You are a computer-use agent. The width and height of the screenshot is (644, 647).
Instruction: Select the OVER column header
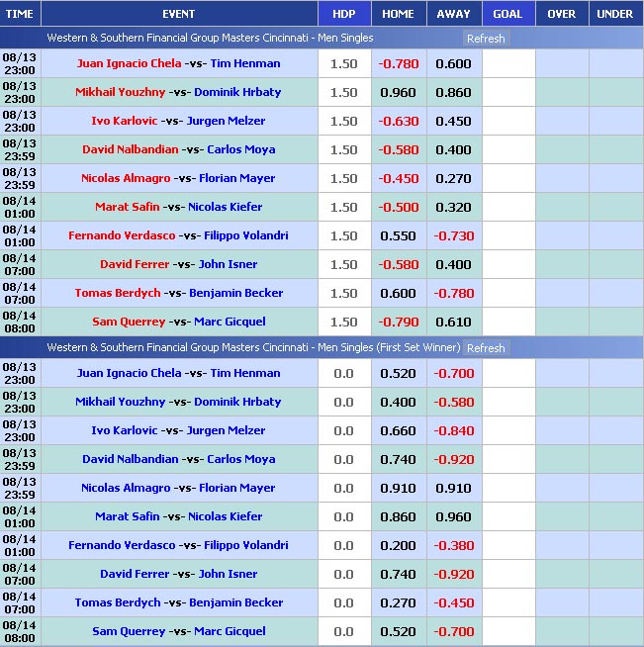coord(561,14)
